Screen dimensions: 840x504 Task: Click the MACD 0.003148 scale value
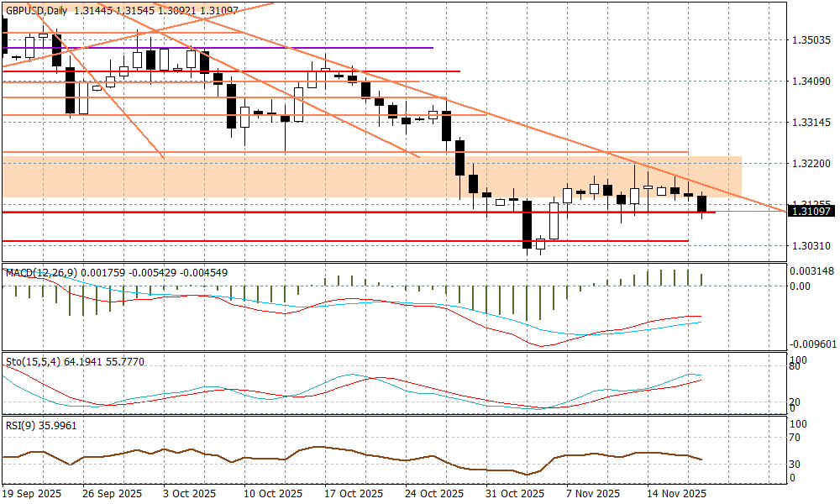point(811,270)
